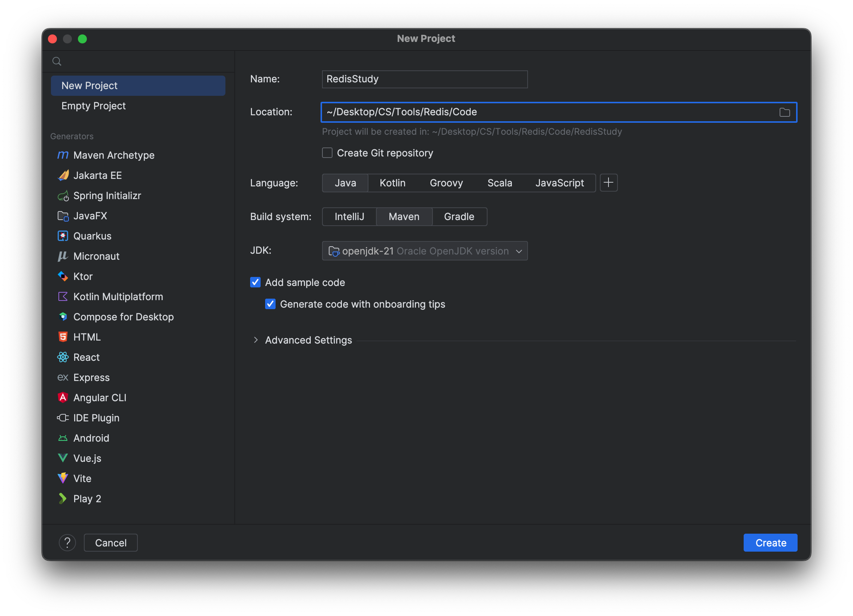Select New Project in the sidebar
This screenshot has width=853, height=616.
[138, 86]
